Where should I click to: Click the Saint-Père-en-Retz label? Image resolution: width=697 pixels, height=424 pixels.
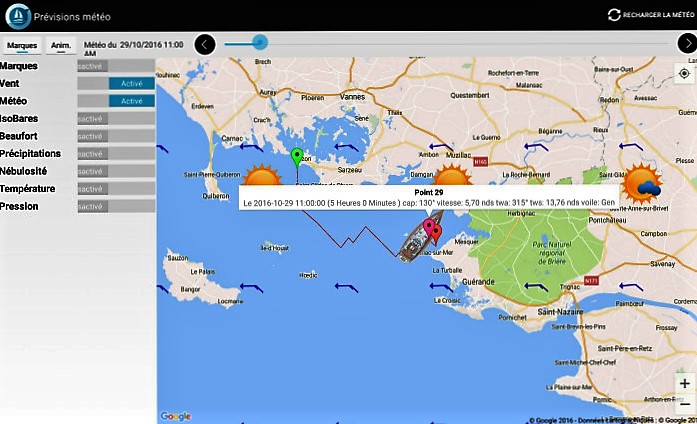click(625, 348)
